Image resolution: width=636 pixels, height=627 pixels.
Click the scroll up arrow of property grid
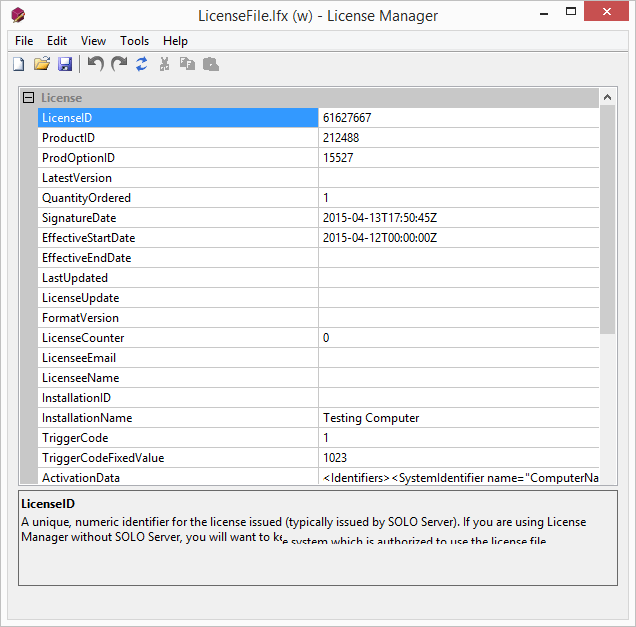[607, 97]
